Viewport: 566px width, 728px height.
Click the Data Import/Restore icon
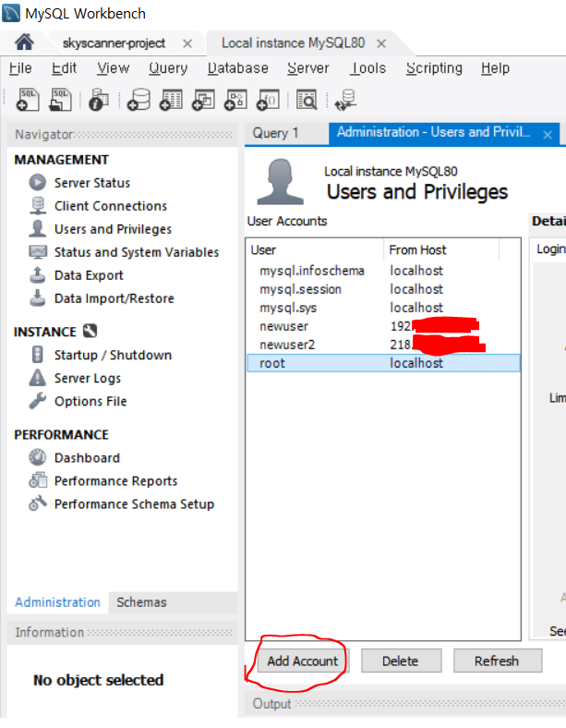[x=38, y=298]
